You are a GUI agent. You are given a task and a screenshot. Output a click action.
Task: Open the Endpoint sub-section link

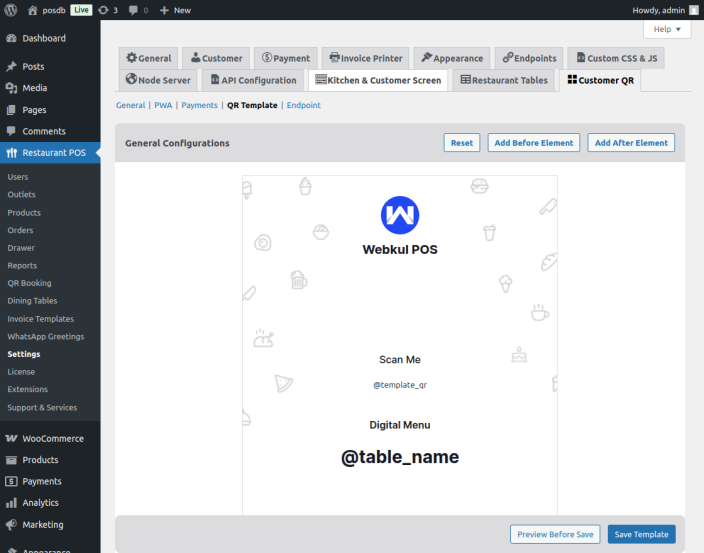coord(304,105)
